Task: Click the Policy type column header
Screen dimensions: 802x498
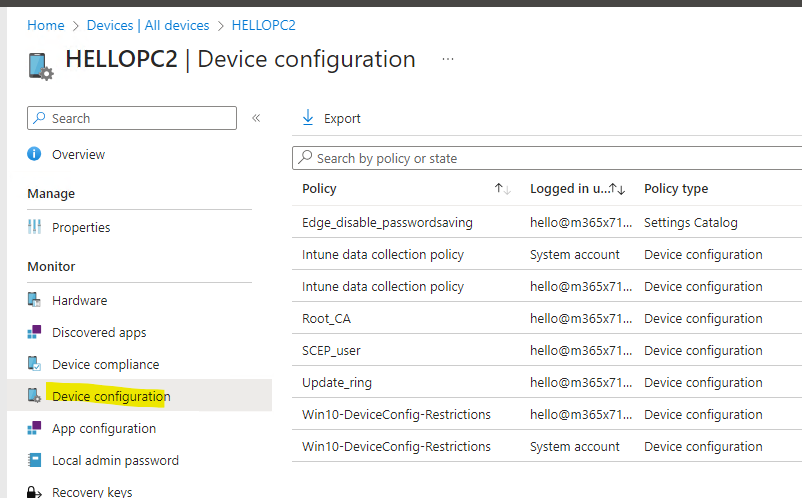Action: (676, 189)
